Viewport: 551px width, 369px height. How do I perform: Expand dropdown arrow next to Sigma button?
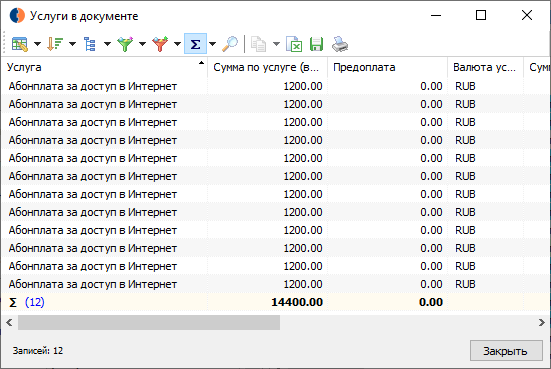(x=212, y=44)
